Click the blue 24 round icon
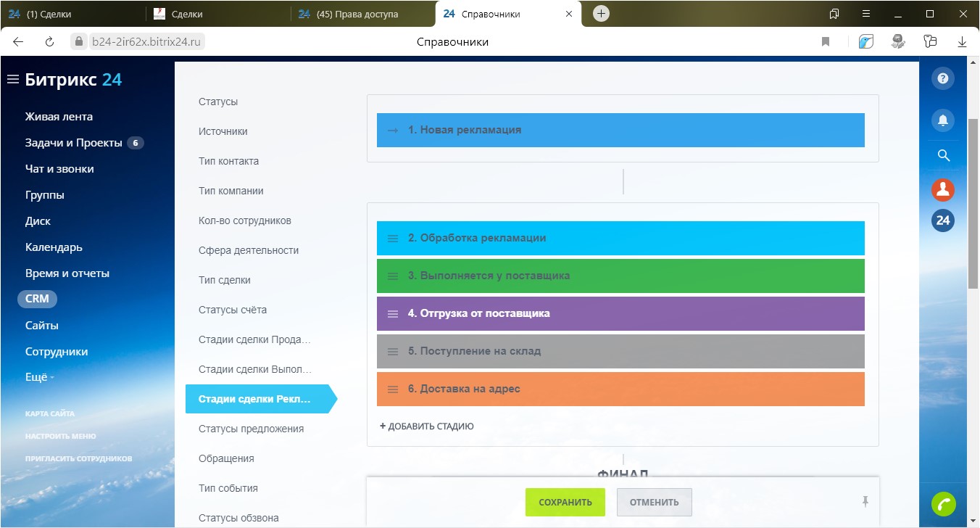Image resolution: width=980 pixels, height=528 pixels. coord(943,220)
